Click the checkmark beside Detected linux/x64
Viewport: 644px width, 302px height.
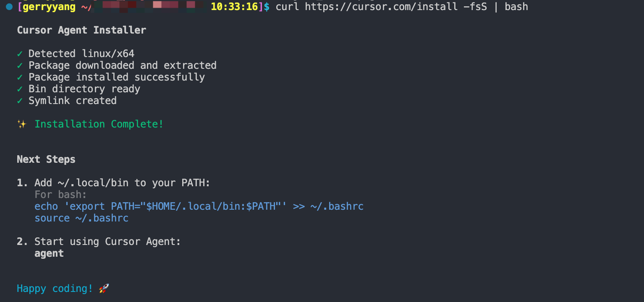20,54
